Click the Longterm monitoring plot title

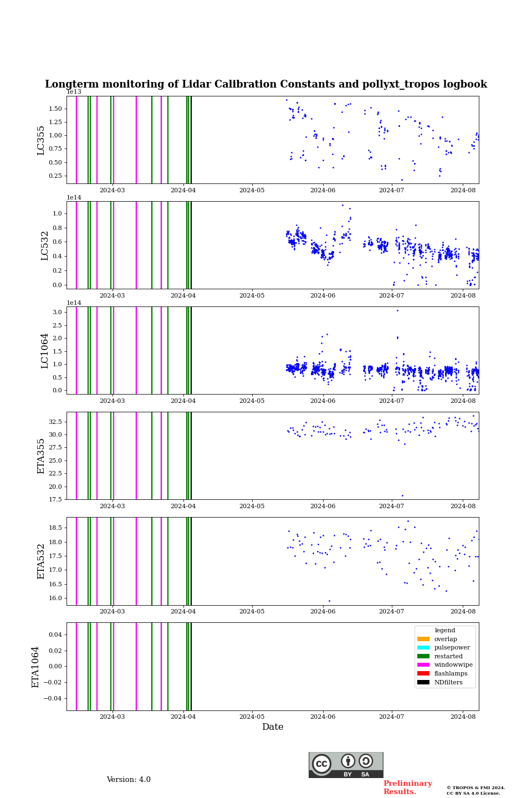266,84
